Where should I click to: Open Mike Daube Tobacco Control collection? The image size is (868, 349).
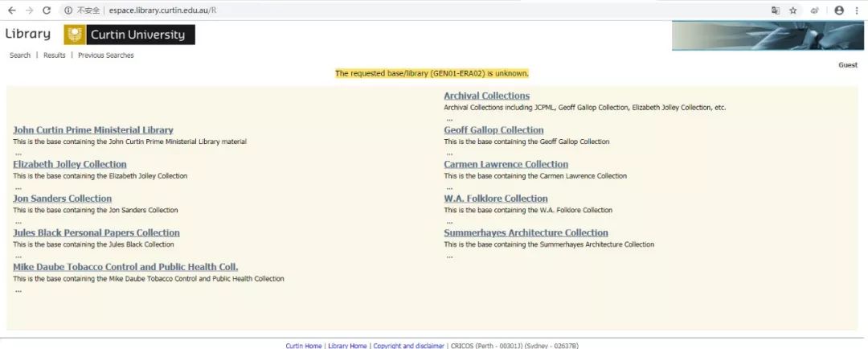[x=125, y=267]
